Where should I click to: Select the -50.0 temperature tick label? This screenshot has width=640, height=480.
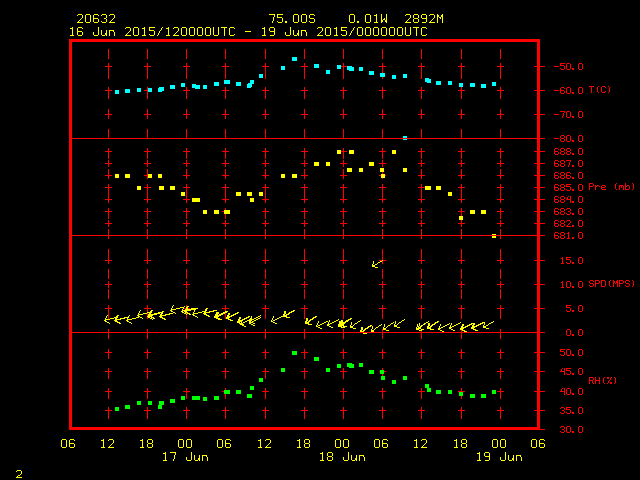(568, 67)
